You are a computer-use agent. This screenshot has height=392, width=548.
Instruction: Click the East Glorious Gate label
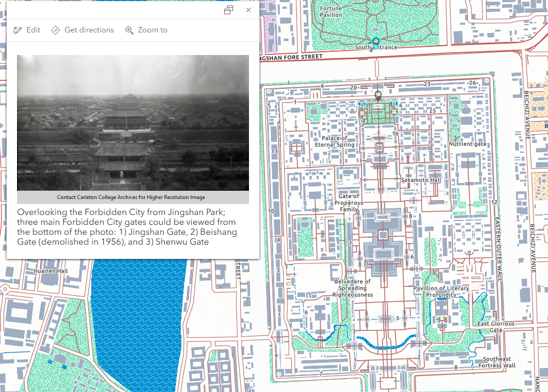(496, 327)
